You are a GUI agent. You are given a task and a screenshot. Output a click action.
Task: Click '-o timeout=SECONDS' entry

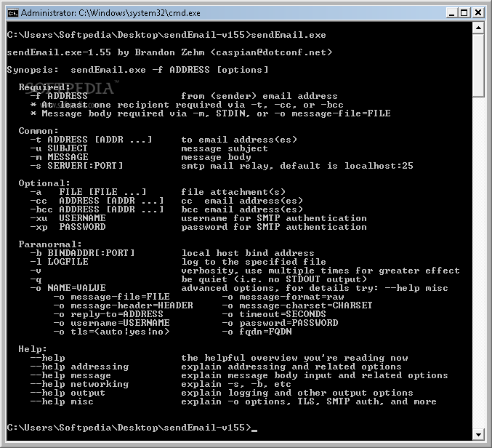pyautogui.click(x=273, y=314)
